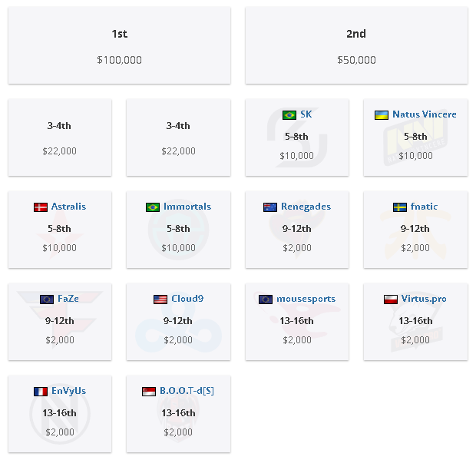Viewport: 476px width, 460px height.
Task: Click the Australia flag beside Renegades
Action: coord(270,207)
